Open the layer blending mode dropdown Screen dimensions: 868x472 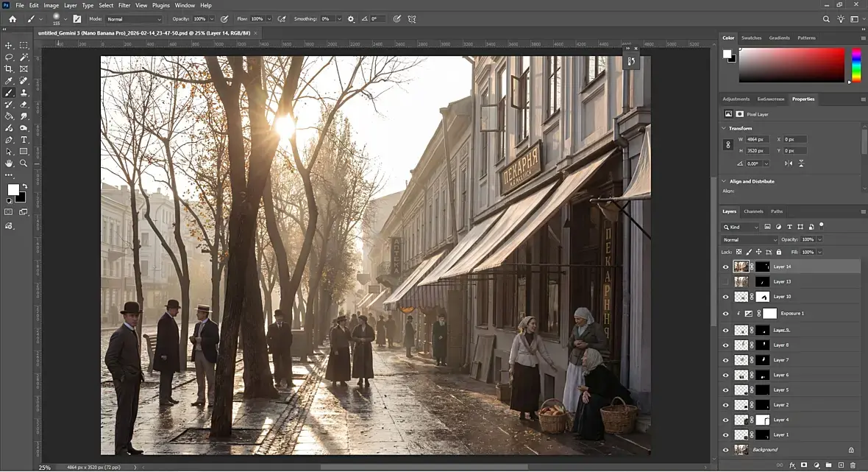pyautogui.click(x=750, y=240)
